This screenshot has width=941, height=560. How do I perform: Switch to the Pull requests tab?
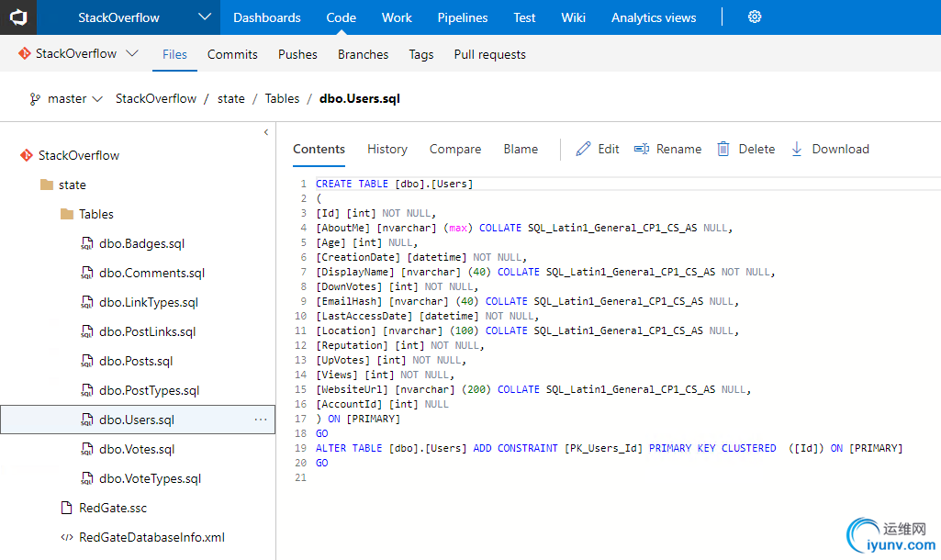489,54
